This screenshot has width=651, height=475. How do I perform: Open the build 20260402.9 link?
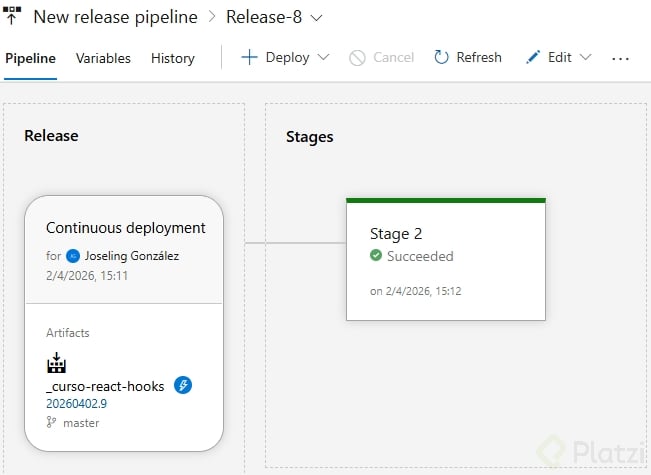76,404
